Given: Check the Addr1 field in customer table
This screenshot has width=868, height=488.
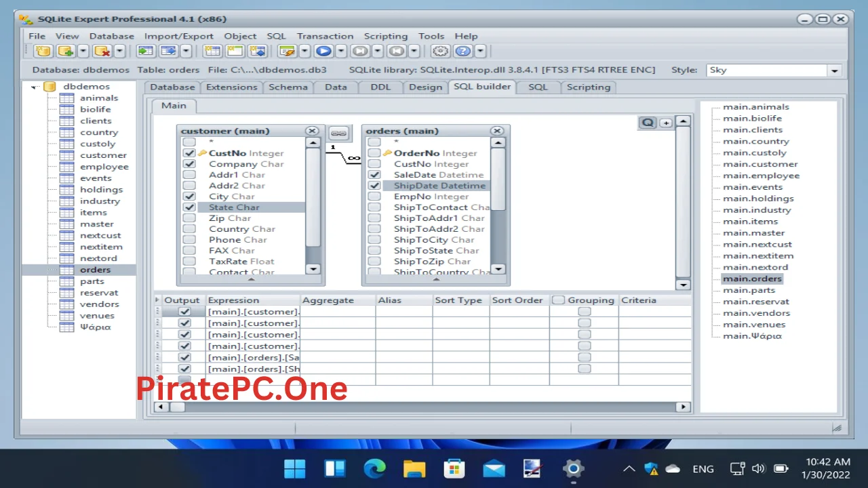Looking at the screenshot, I should coord(189,175).
